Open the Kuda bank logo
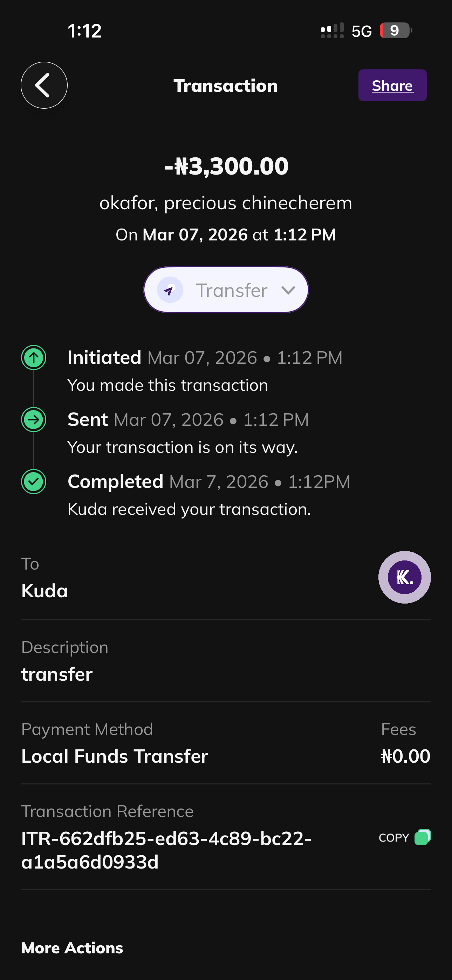The height and width of the screenshot is (980, 452). click(404, 577)
